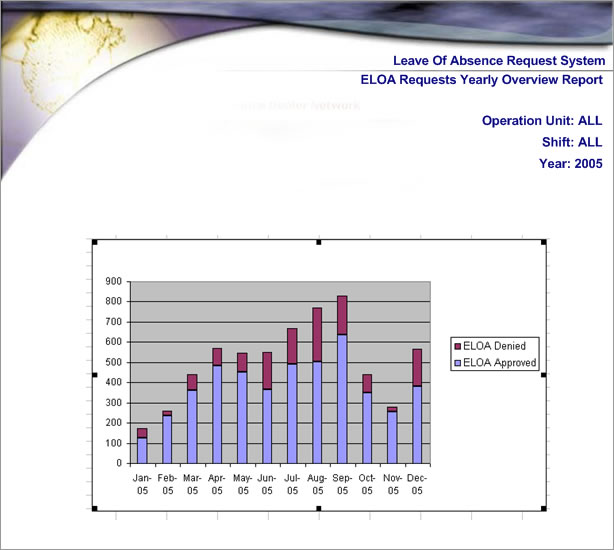Click the Dec-05 denied bar segment
Screen dimensions: 614x550
point(416,367)
